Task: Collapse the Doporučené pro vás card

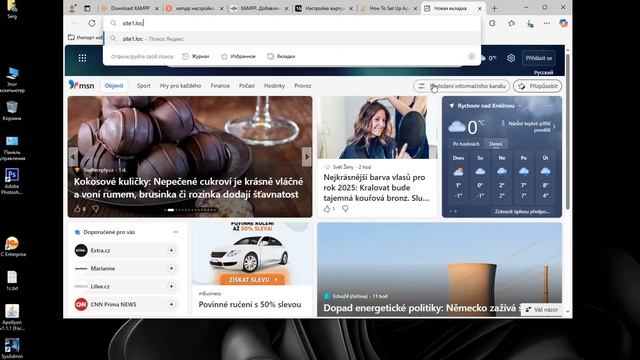Action: (x=176, y=232)
